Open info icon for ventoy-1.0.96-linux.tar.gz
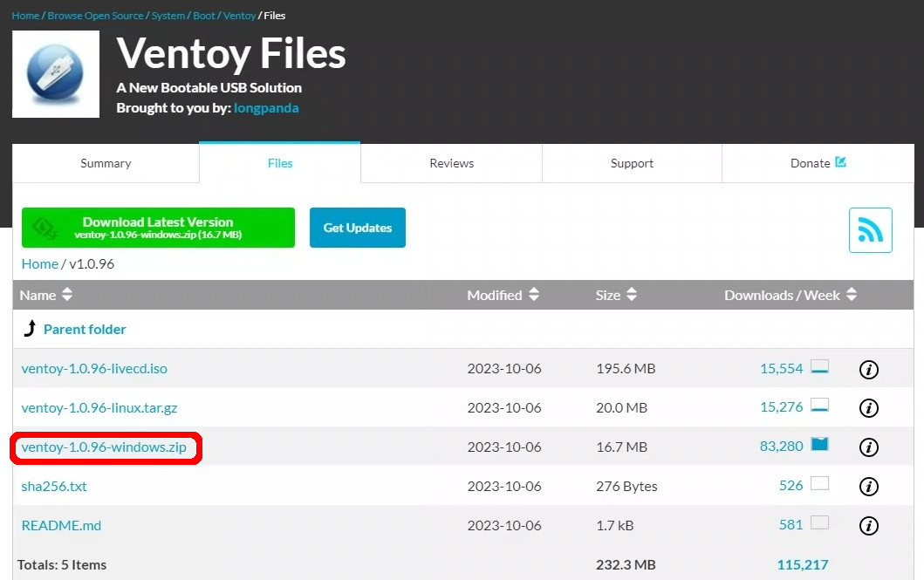Viewport: 924px width, 580px height. coord(868,407)
